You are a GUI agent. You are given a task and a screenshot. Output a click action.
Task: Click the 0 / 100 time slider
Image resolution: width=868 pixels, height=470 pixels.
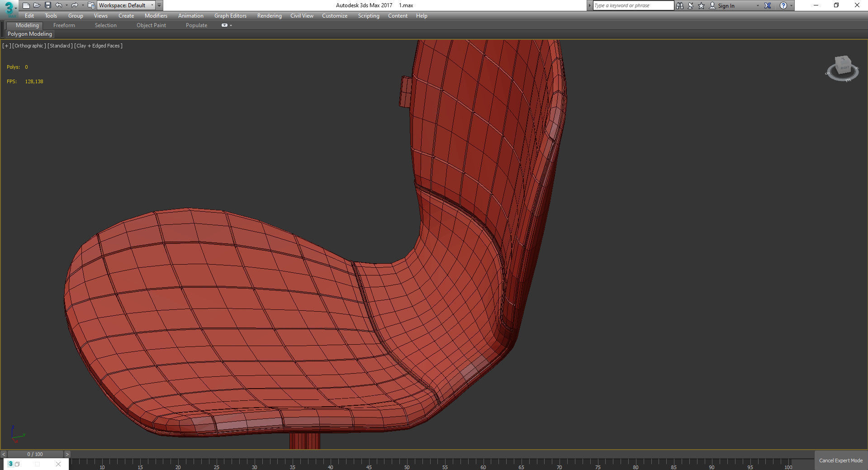pyautogui.click(x=35, y=454)
